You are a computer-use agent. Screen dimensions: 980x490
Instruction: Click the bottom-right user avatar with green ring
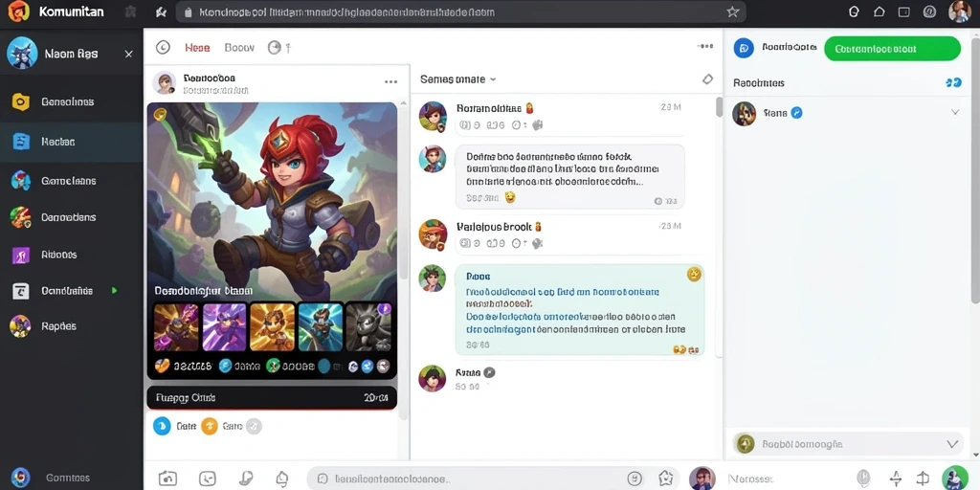[x=954, y=479]
